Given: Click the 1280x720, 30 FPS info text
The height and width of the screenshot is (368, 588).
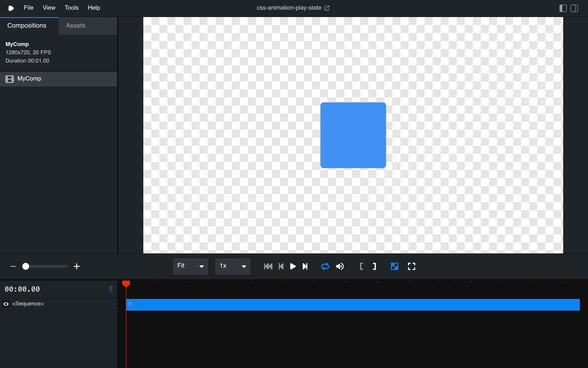Looking at the screenshot, I should (28, 52).
